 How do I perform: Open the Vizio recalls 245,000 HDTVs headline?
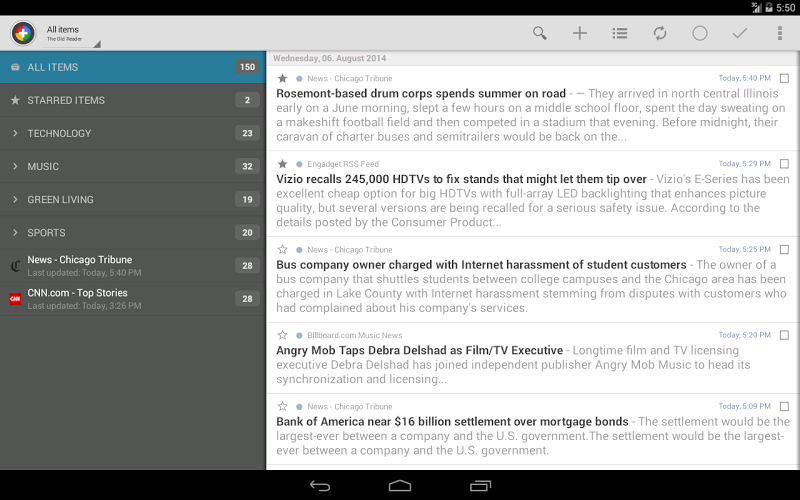(461, 179)
